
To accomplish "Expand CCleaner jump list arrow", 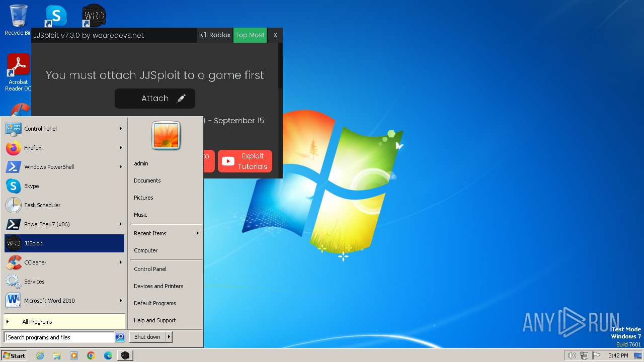I will click(121, 262).
